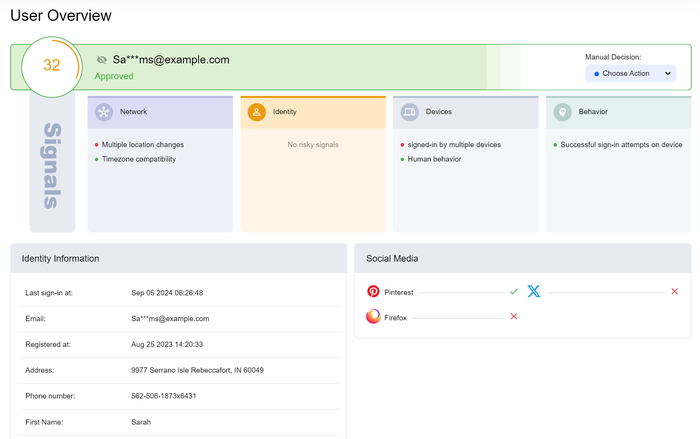
Task: Click 'No risky signals' text
Action: tap(313, 145)
